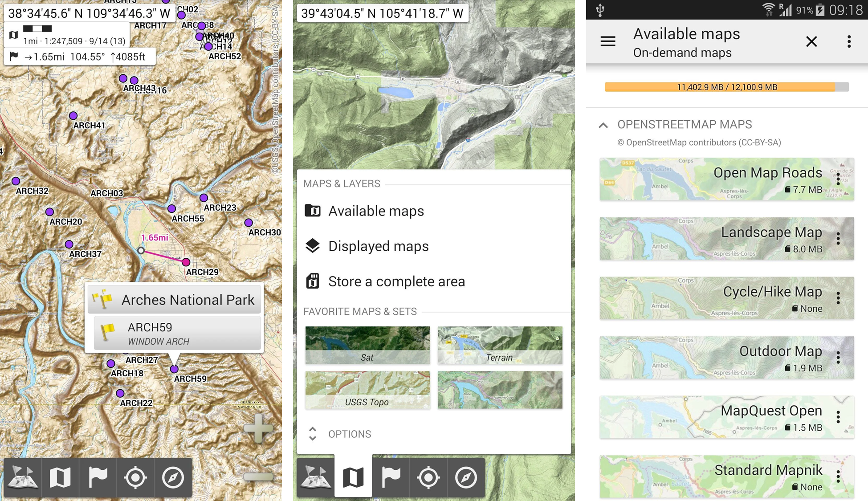Tap the ARCH22 waypoint marker

[x=120, y=393]
